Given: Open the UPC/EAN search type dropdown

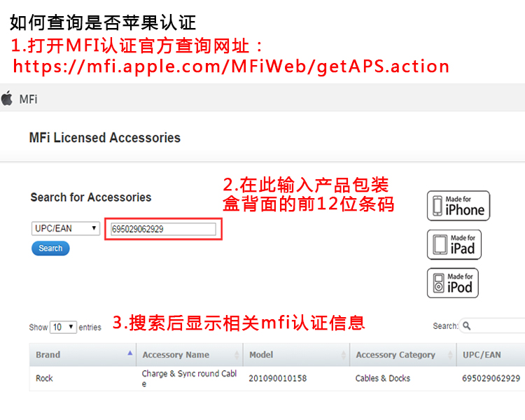Looking at the screenshot, I should click(66, 228).
